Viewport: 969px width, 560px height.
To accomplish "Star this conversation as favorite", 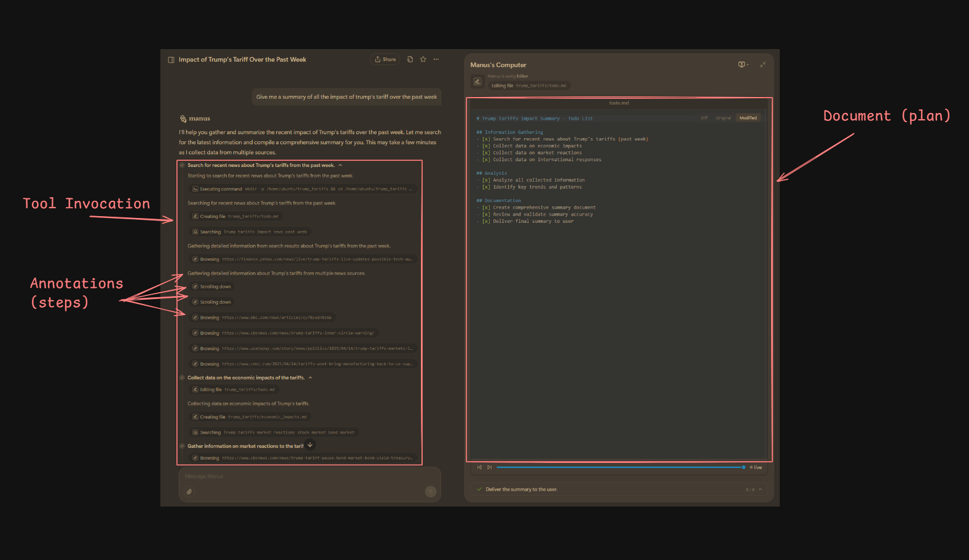I will tap(423, 60).
